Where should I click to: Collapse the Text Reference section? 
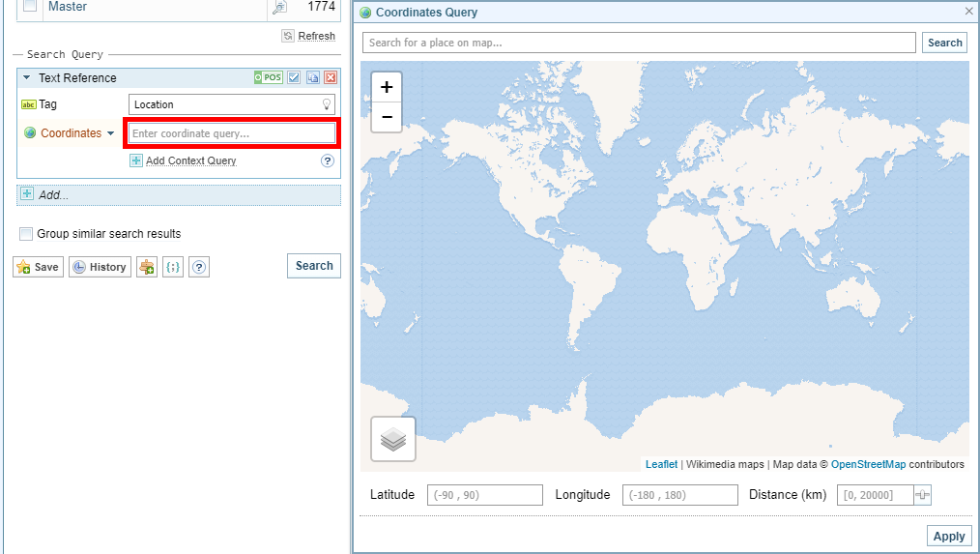[27, 78]
